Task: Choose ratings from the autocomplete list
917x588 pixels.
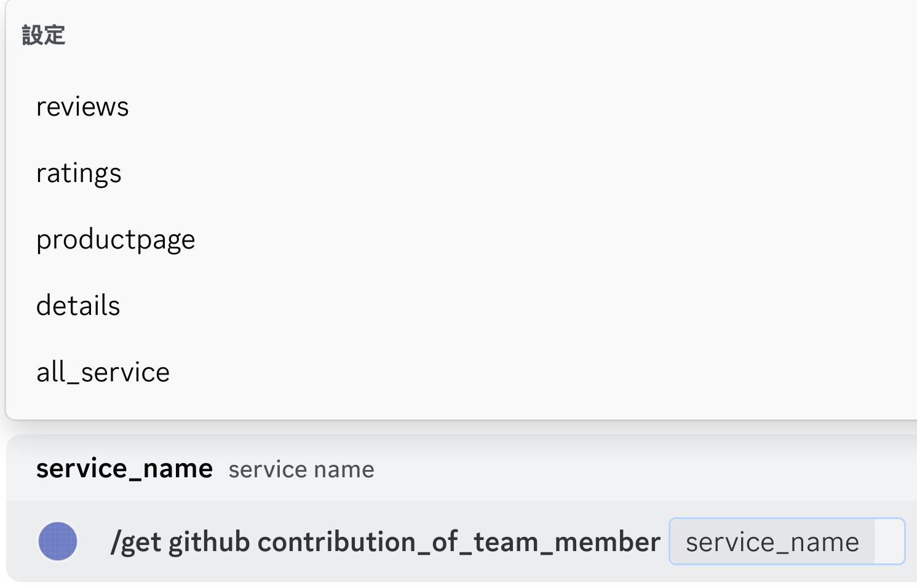Action: click(x=79, y=173)
